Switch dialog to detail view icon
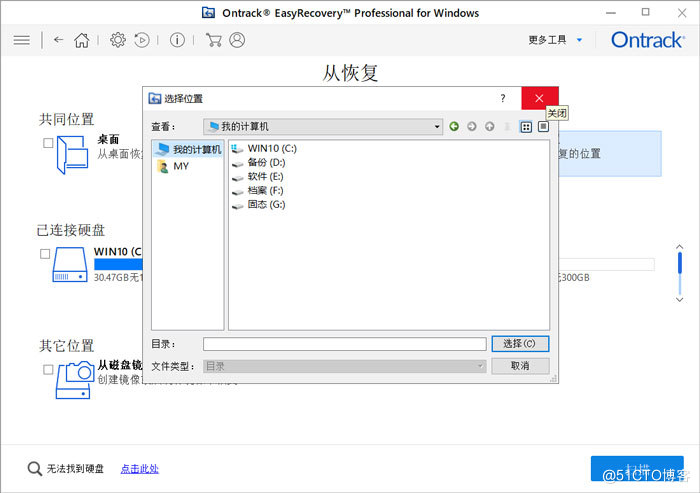The image size is (700, 493). tap(543, 127)
